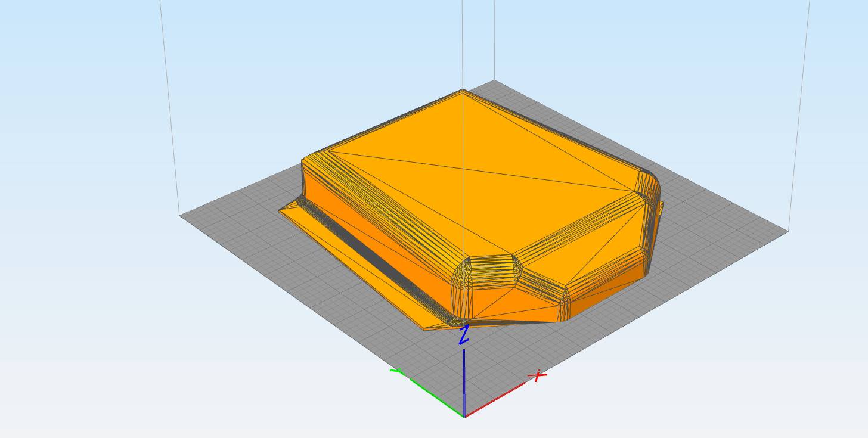The width and height of the screenshot is (868, 438).
Task: Click the axis origin where lines meet
Action: [x=464, y=416]
